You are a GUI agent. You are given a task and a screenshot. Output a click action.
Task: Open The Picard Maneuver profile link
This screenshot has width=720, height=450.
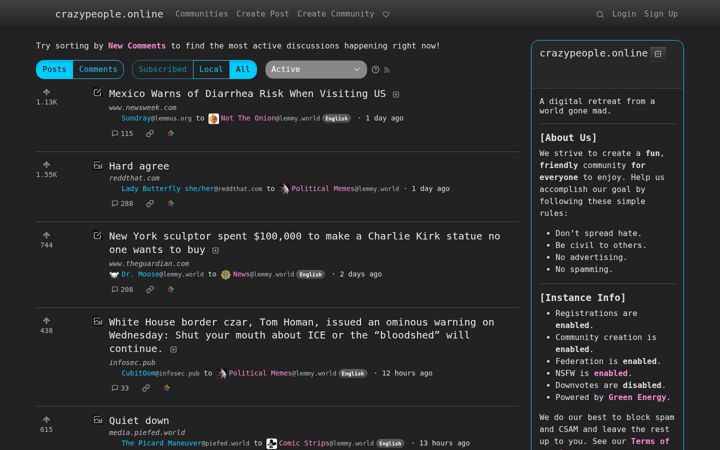pos(186,444)
